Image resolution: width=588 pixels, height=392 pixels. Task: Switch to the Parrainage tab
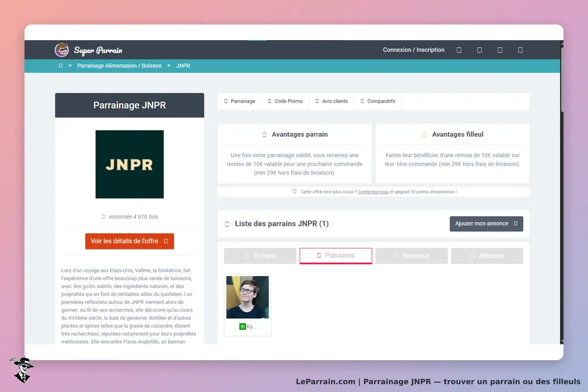[x=240, y=101]
